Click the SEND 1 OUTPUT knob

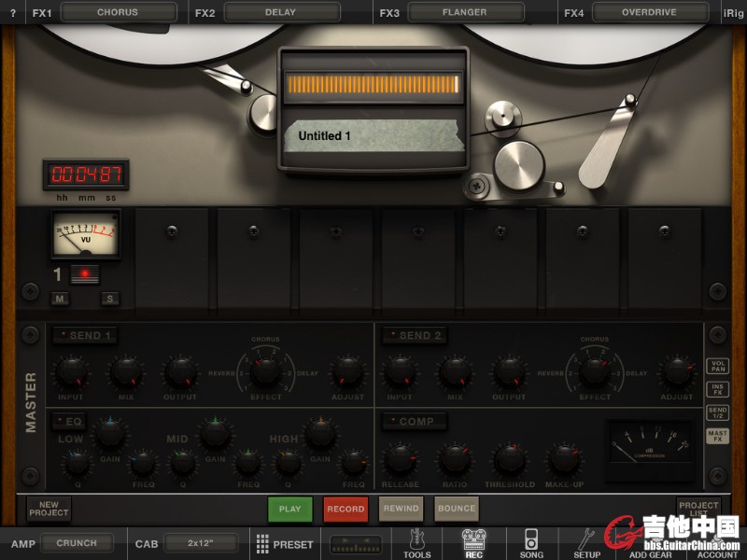[180, 371]
